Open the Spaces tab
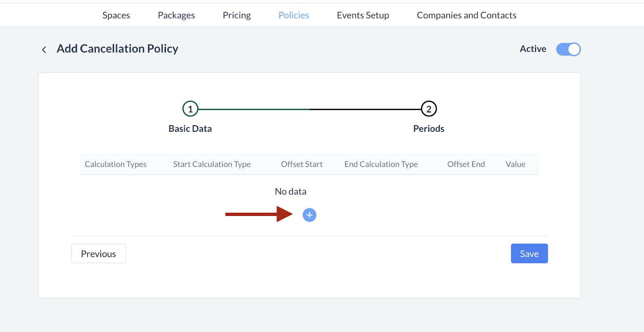The image size is (644, 332). (x=116, y=15)
